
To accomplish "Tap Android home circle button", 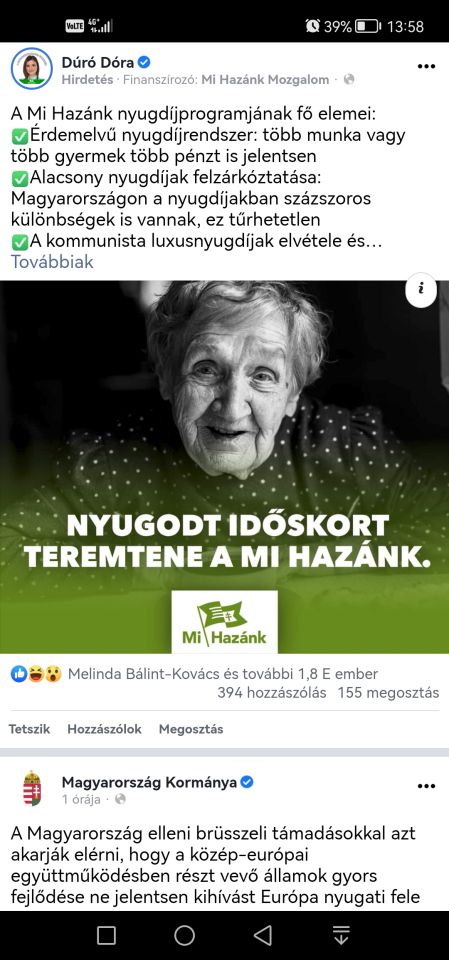I will point(184,935).
